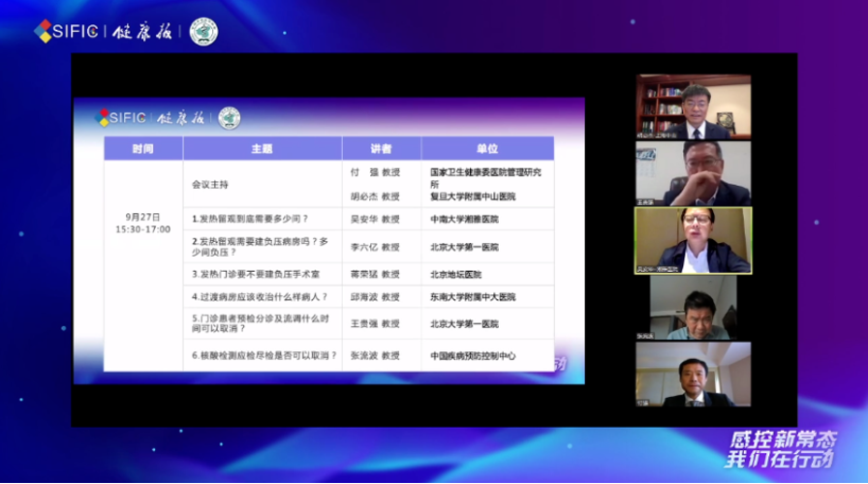This screenshot has height=484, width=868.
Task: Click the 单位 column header
Action: [x=487, y=149]
